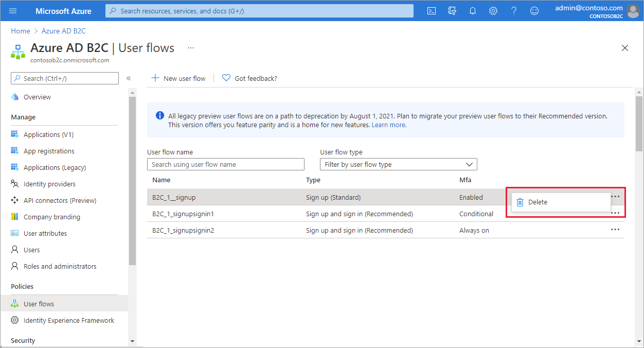The image size is (644, 348).
Task: Open the User attributes section
Action: click(45, 233)
